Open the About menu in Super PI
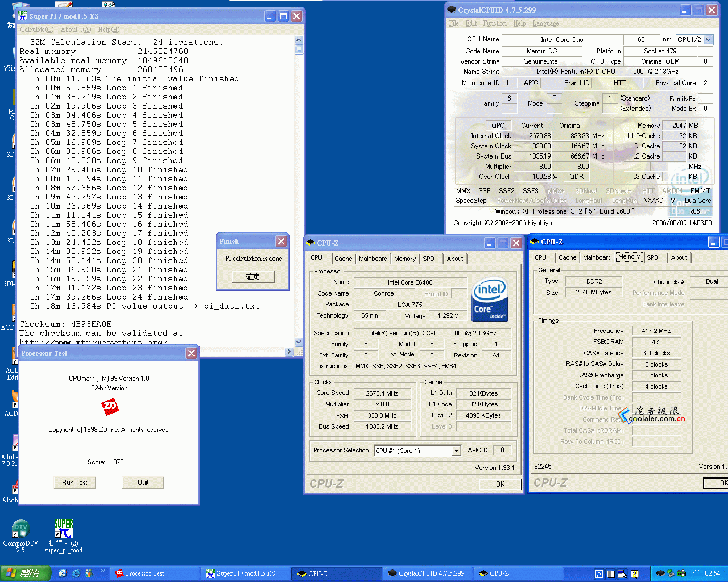This screenshot has width=728, height=582. coord(76,30)
